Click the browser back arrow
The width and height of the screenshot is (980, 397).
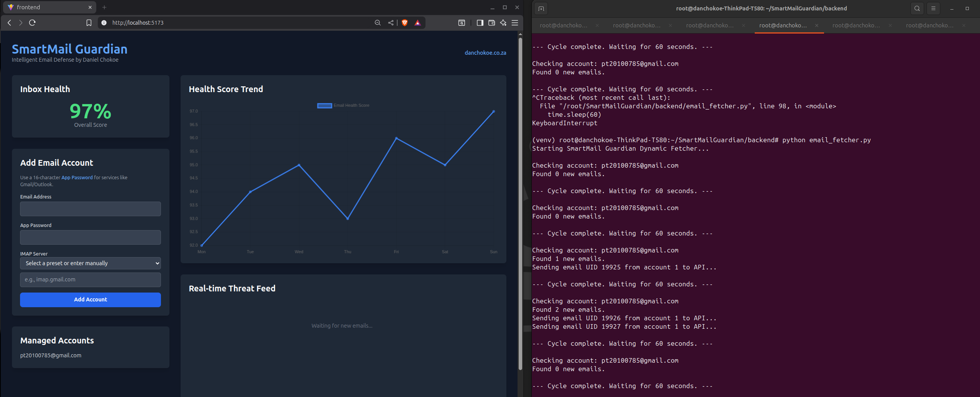tap(10, 23)
